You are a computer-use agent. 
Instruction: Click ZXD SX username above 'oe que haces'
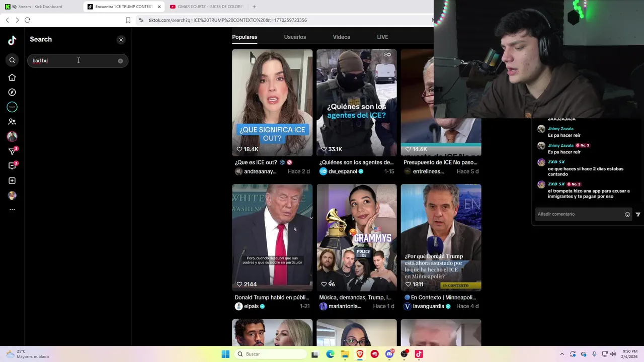point(556,162)
